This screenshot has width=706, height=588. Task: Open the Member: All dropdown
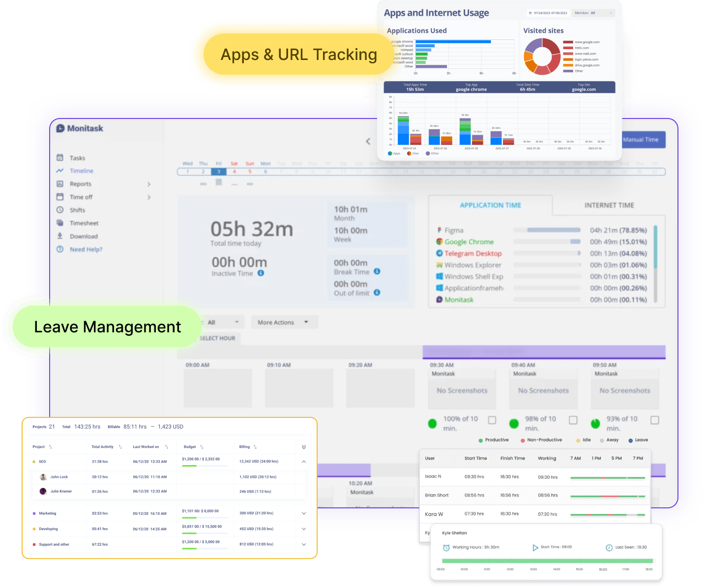pos(593,13)
